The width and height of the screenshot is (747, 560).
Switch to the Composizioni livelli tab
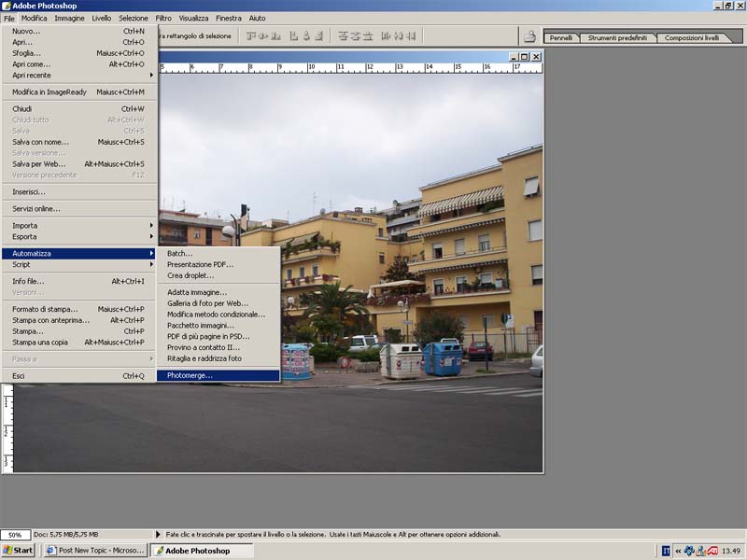692,38
